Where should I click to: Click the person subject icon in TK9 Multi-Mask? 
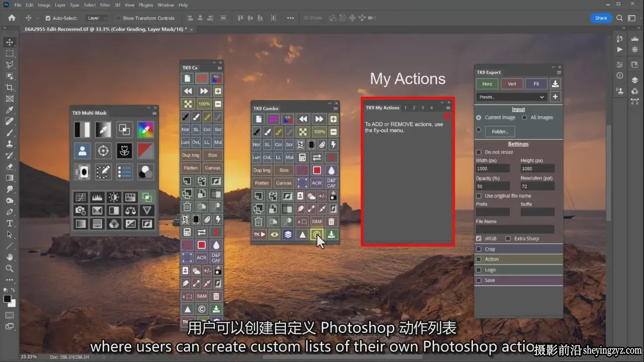(82, 150)
